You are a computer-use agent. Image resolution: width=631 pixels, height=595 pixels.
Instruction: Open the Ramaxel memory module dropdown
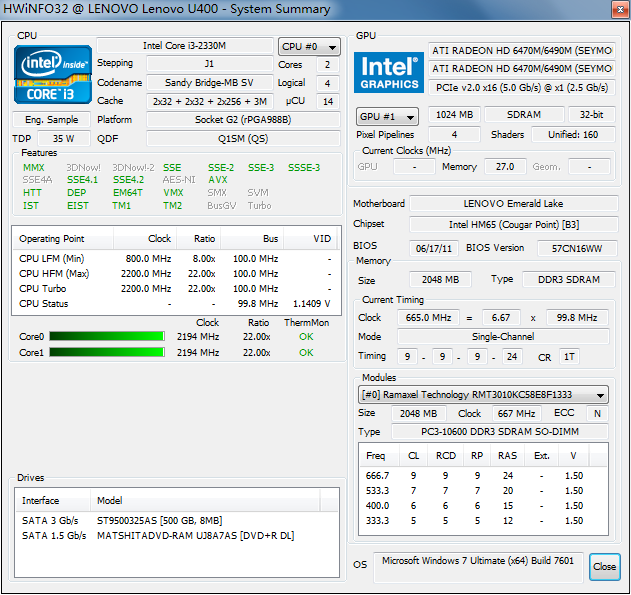pos(483,395)
